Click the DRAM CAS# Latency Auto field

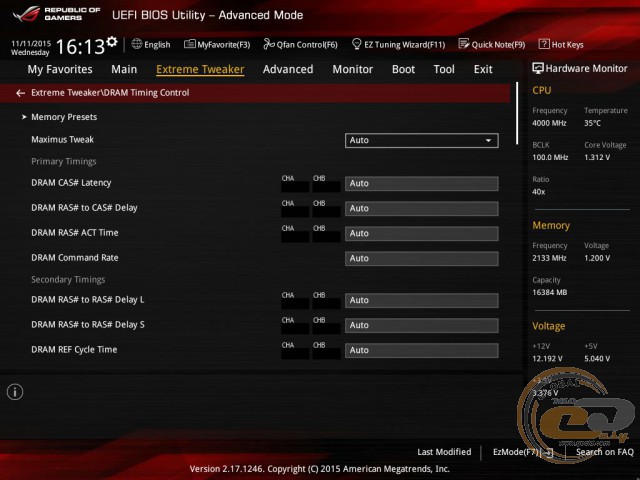pos(422,184)
